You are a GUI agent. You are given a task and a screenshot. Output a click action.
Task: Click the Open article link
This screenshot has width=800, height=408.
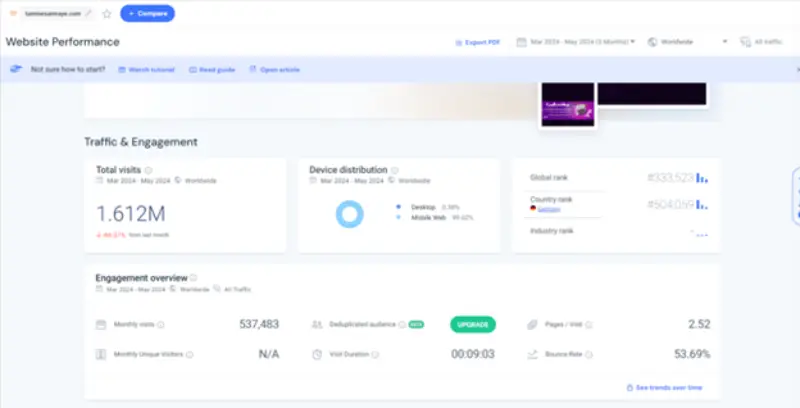pos(274,69)
